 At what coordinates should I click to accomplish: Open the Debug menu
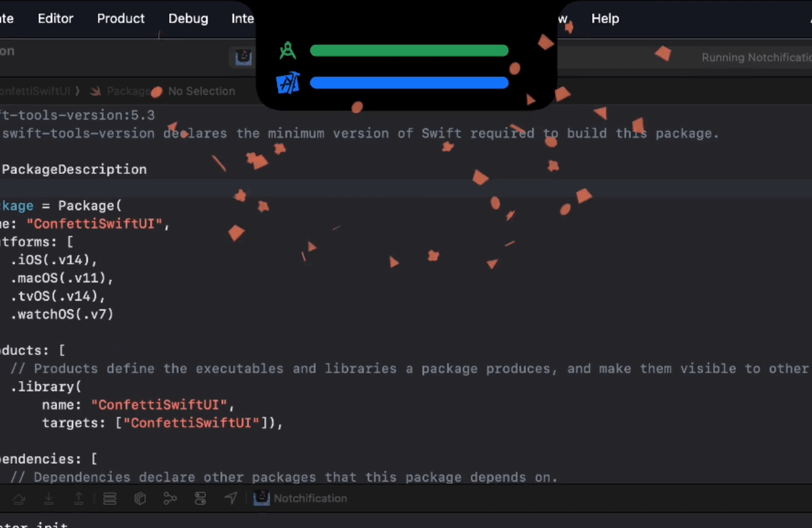click(x=188, y=19)
